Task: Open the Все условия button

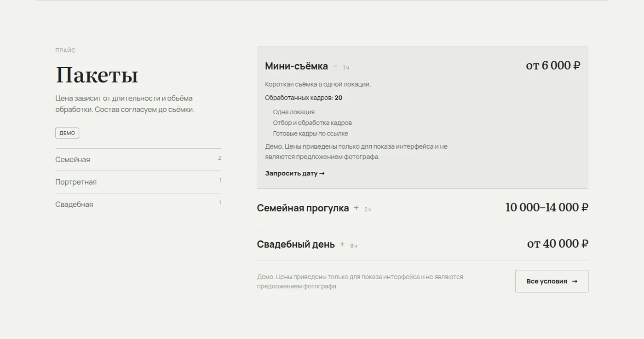Action: point(552,281)
